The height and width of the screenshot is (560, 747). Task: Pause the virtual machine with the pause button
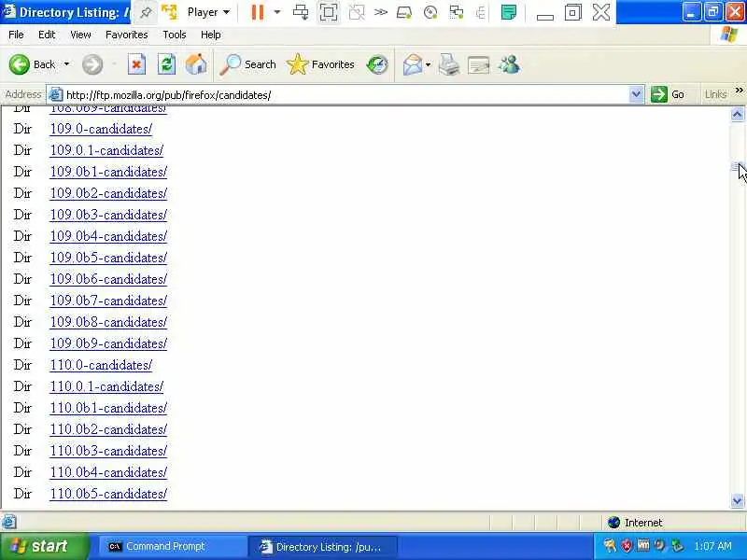258,12
